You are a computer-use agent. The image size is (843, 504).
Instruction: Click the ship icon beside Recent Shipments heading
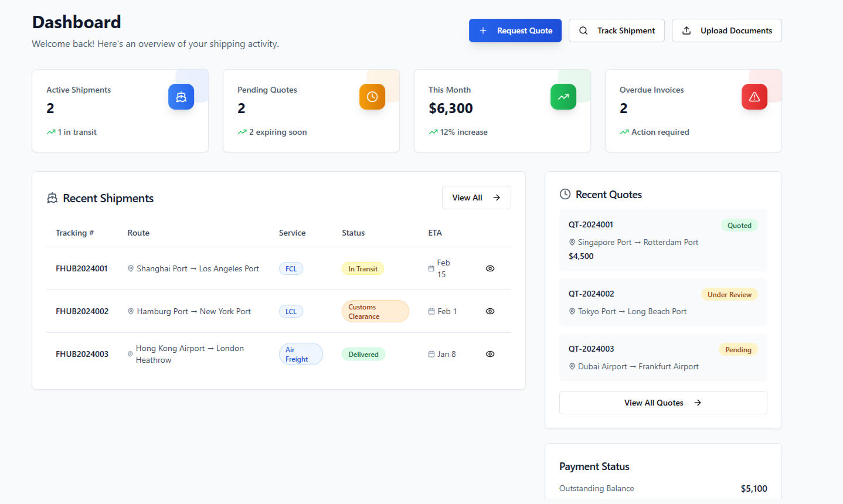click(x=52, y=198)
